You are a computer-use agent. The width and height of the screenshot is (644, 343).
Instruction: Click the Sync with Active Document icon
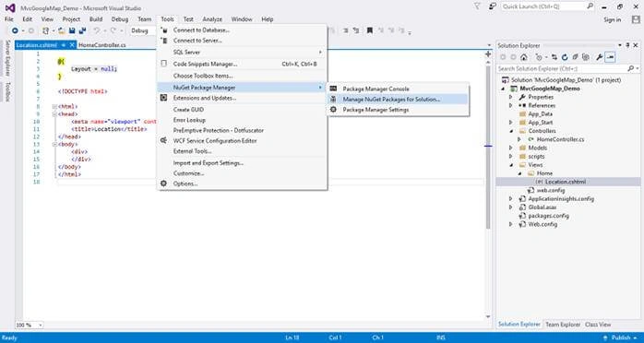coord(555,57)
